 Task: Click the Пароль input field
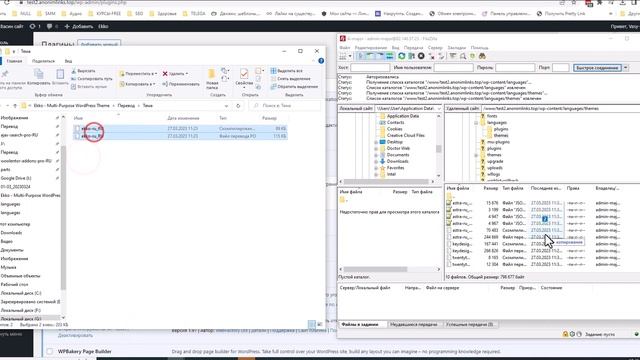click(515, 68)
